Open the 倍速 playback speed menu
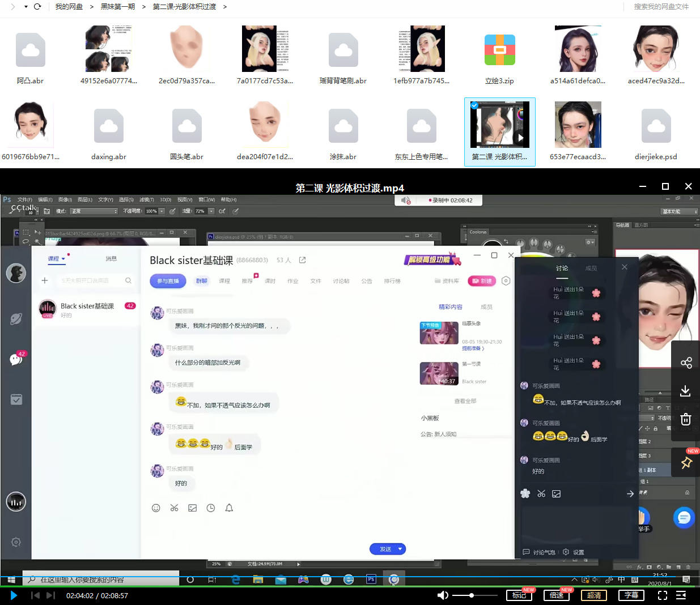 point(557,595)
